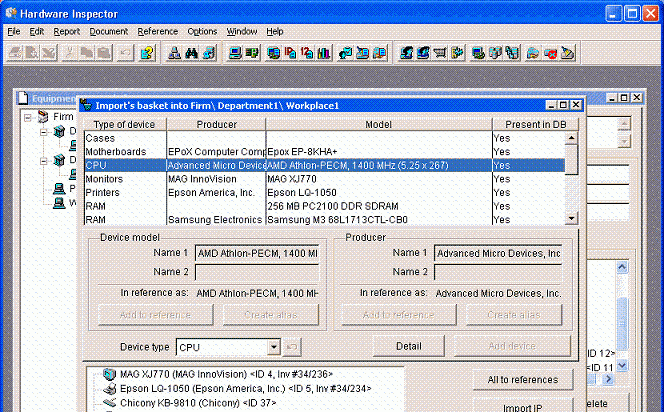Screen dimensions: 664x412
Task: Click the Epson LQ-1050 printer icon in lower list
Action: 110,388
